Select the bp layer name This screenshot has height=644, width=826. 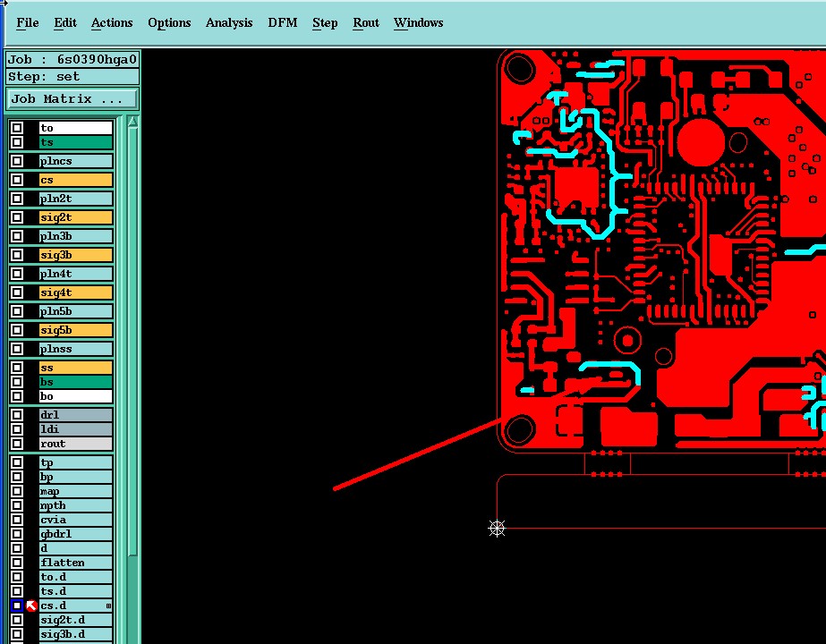pyautogui.click(x=76, y=477)
